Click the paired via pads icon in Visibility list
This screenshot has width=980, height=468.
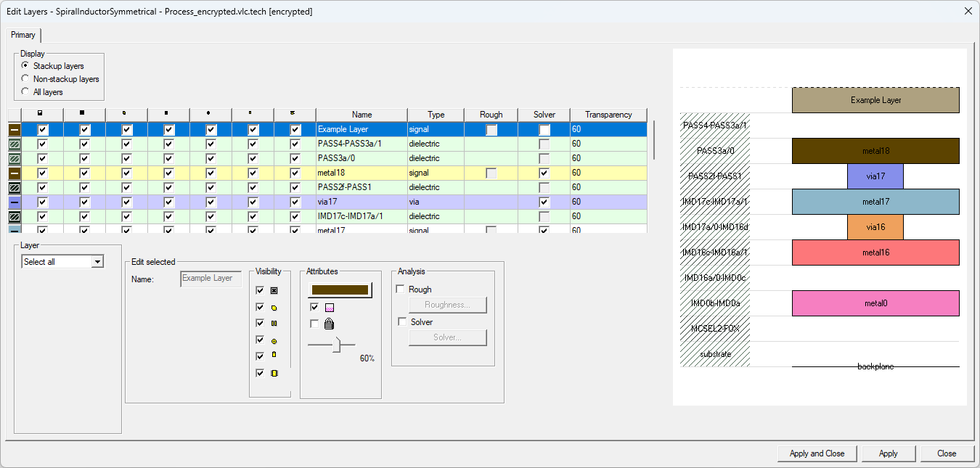point(274,323)
